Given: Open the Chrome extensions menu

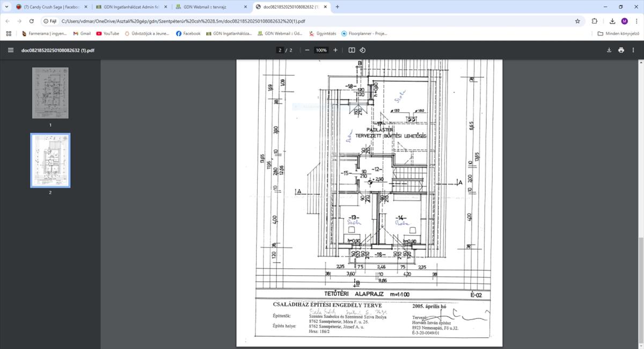Looking at the screenshot, I should pos(595,21).
